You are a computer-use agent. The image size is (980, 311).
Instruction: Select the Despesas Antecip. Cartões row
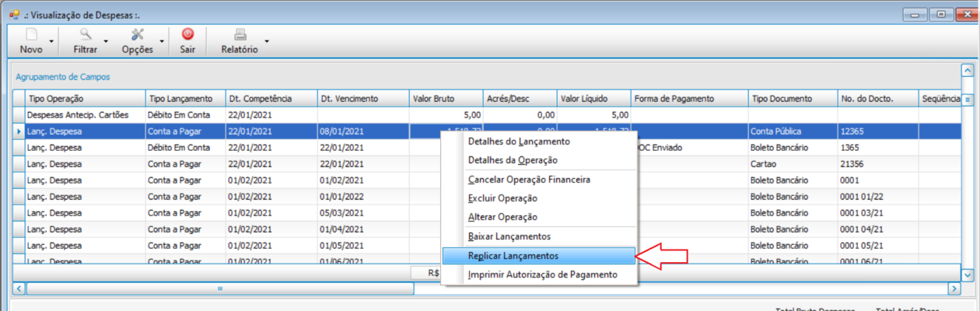(x=486, y=115)
